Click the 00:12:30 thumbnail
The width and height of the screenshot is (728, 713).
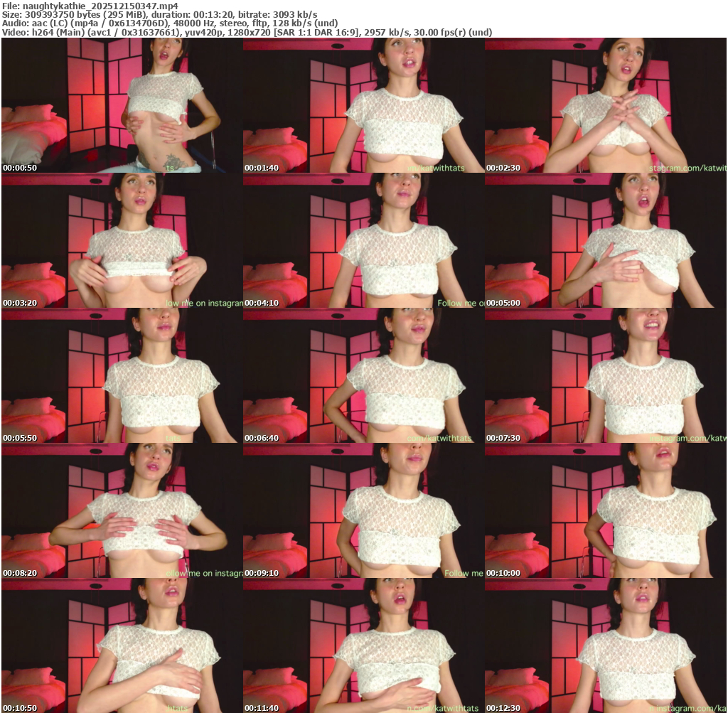[x=606, y=645]
